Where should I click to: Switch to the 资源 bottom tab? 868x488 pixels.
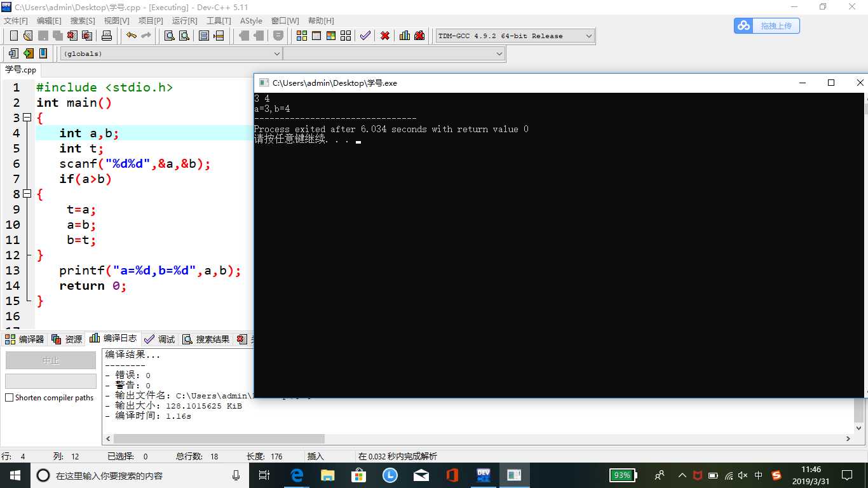click(67, 339)
